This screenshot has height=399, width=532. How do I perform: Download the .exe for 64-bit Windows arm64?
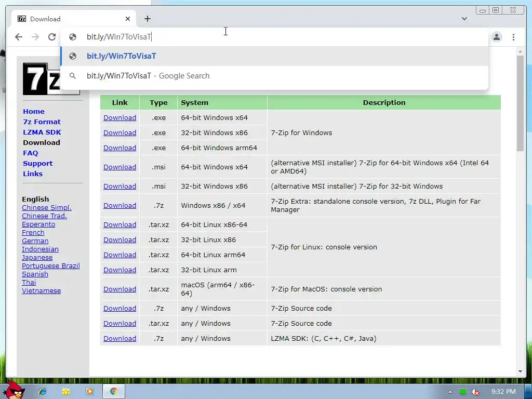(120, 148)
